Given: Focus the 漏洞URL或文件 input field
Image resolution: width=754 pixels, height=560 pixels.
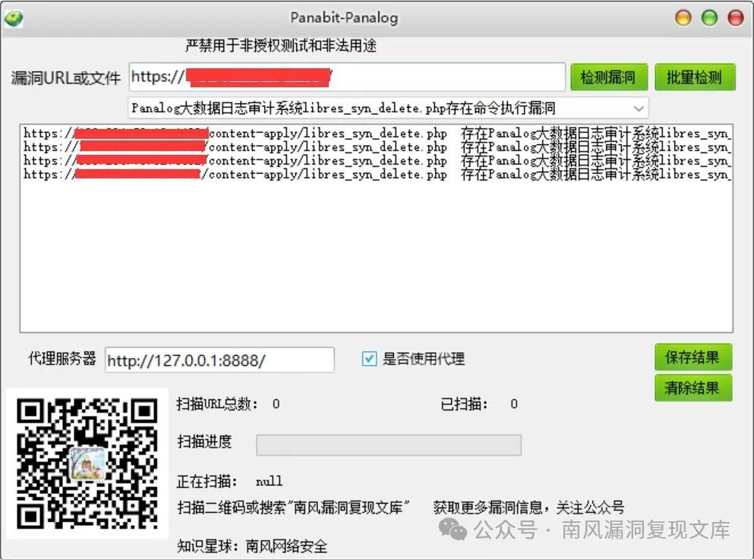Looking at the screenshot, I should tap(347, 77).
